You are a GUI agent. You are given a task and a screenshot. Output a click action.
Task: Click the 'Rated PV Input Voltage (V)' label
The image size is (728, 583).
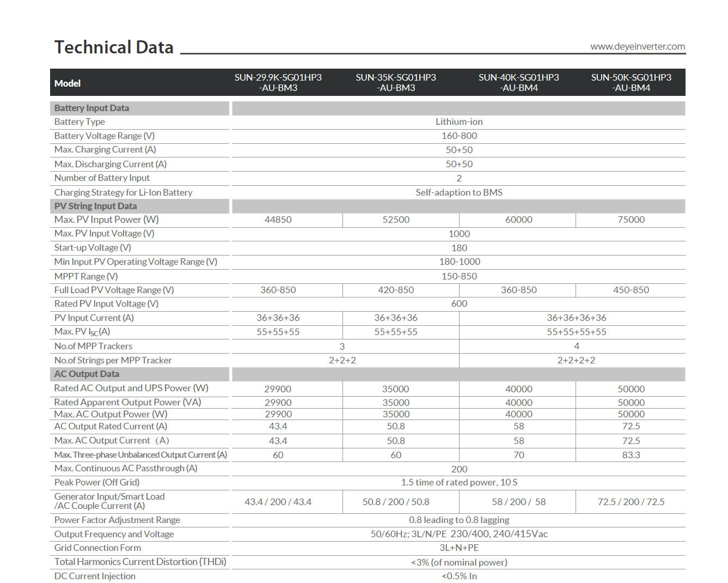coord(107,304)
